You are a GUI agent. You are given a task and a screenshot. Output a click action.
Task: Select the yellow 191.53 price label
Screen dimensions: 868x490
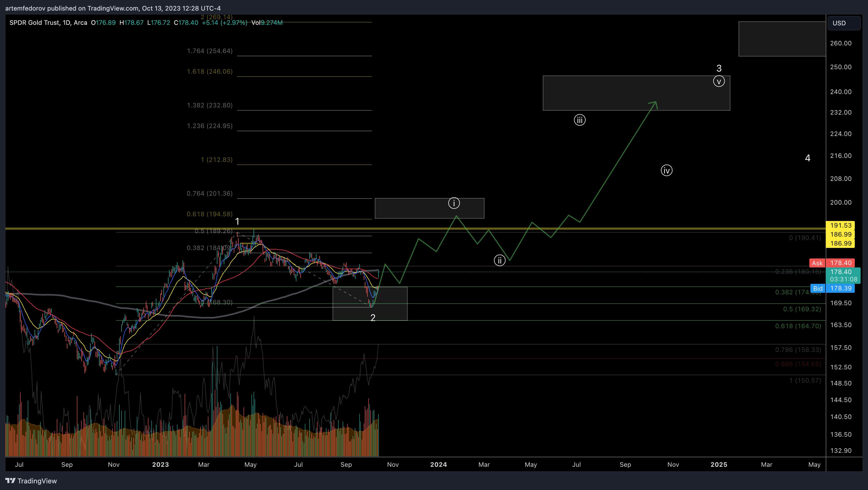[840, 225]
